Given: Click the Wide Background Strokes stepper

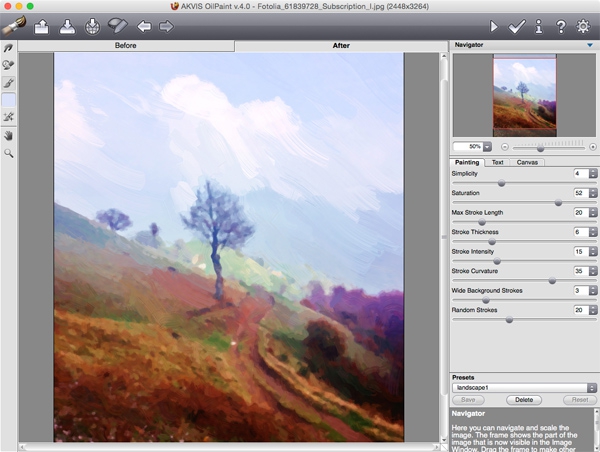Looking at the screenshot, I should click(593, 291).
